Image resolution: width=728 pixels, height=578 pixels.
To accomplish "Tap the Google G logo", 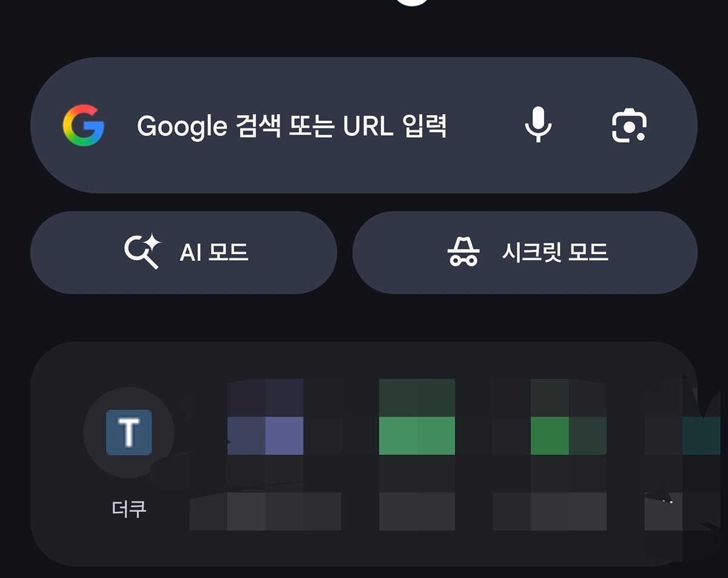I will point(84,126).
